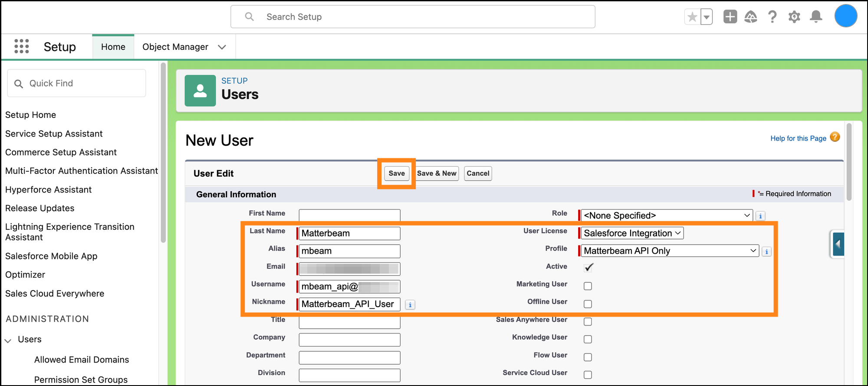Screen dimensions: 868x386
Task: Open the App Launcher dots grid
Action: coord(21,46)
